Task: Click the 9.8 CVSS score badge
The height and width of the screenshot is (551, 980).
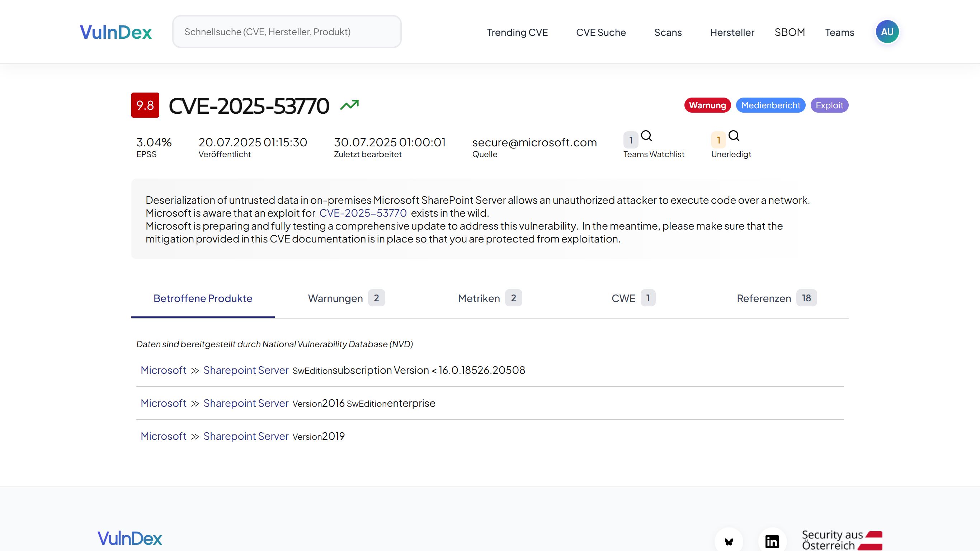Action: click(x=145, y=105)
